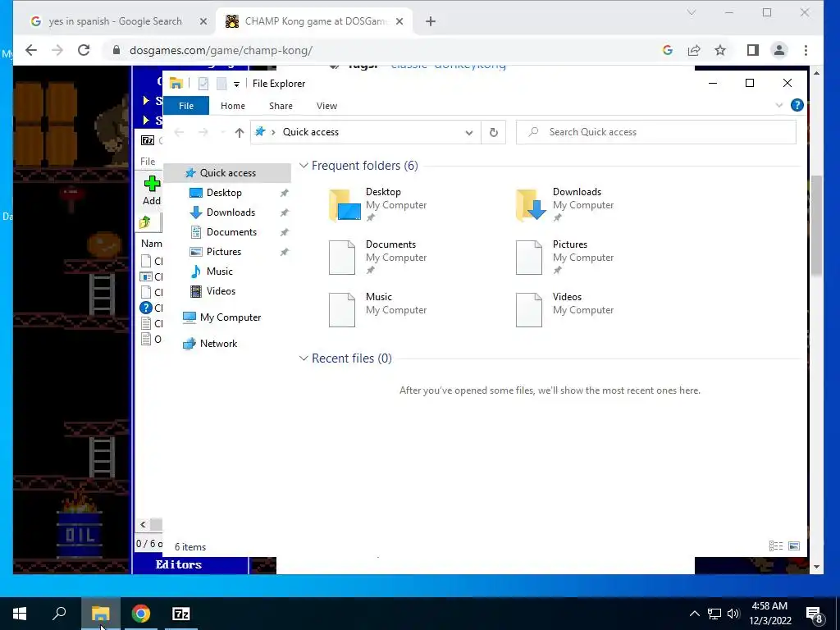Select the Music frequent folder icon

(342, 309)
